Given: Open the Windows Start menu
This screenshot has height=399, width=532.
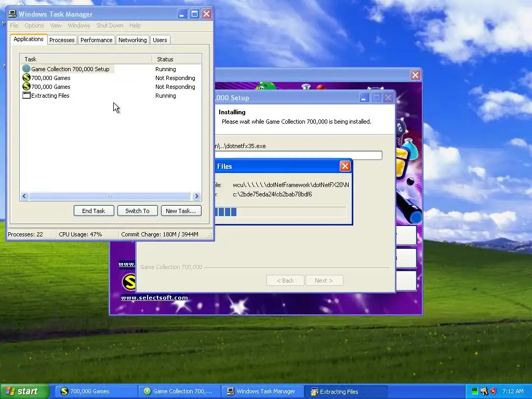Looking at the screenshot, I should [24, 391].
